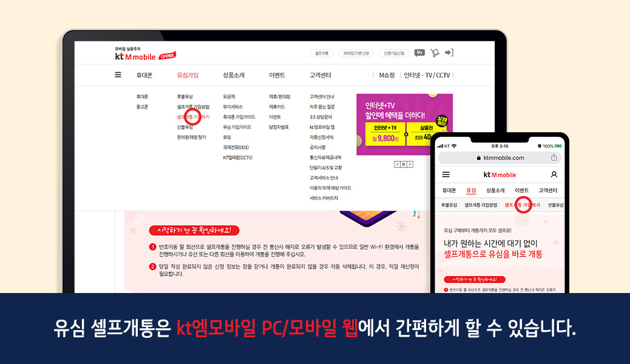Tap 셀프개통 가입하기 sub-tab on phone

tap(523, 205)
